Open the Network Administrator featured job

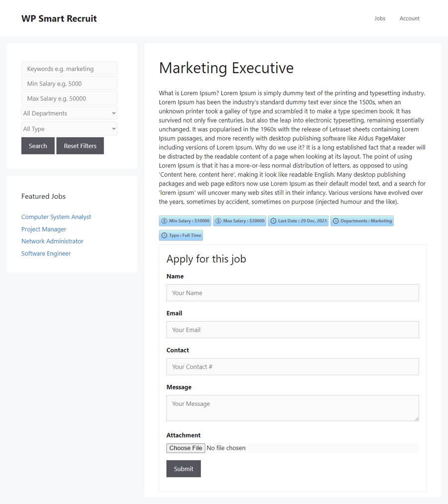coord(52,241)
